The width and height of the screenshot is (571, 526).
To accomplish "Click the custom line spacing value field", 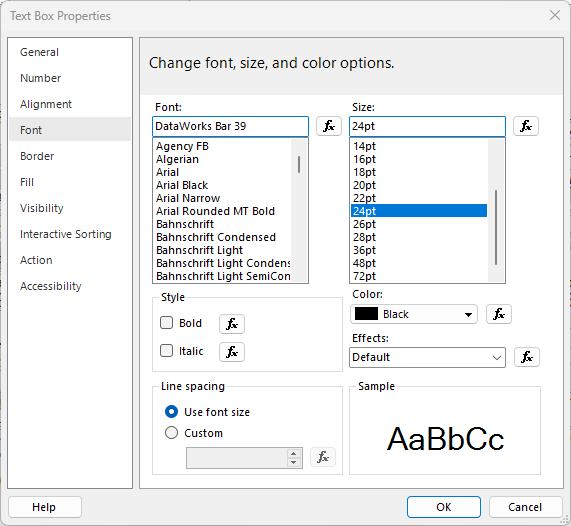I will pyautogui.click(x=237, y=458).
